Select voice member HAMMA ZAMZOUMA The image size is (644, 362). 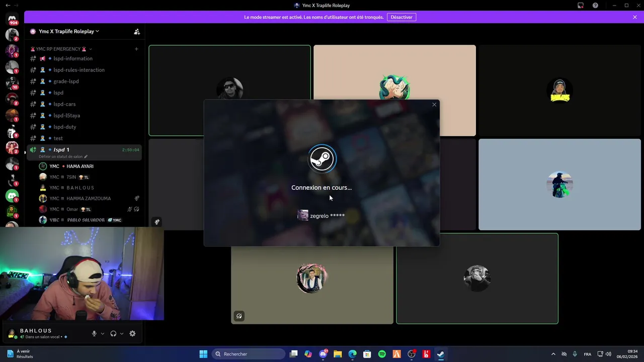pos(89,198)
